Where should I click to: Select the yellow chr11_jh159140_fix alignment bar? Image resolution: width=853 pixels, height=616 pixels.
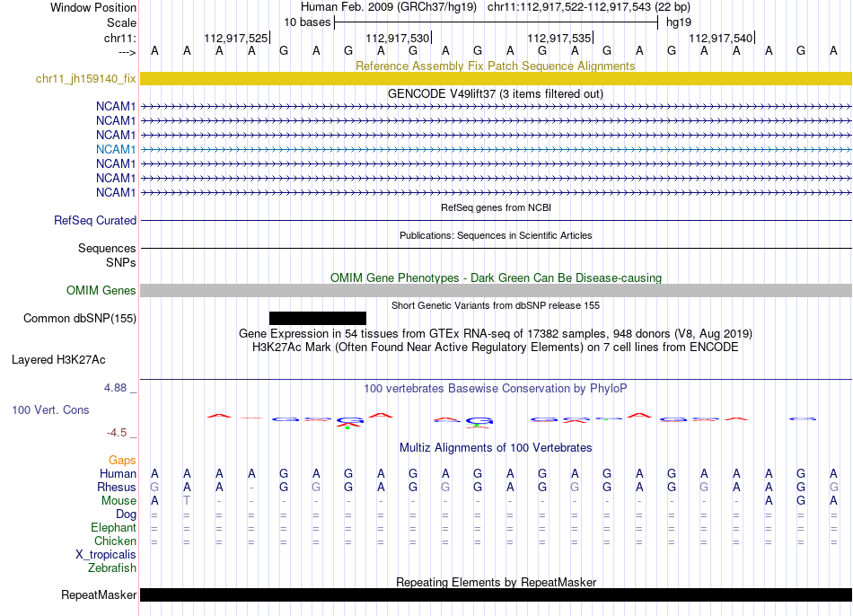496,78
